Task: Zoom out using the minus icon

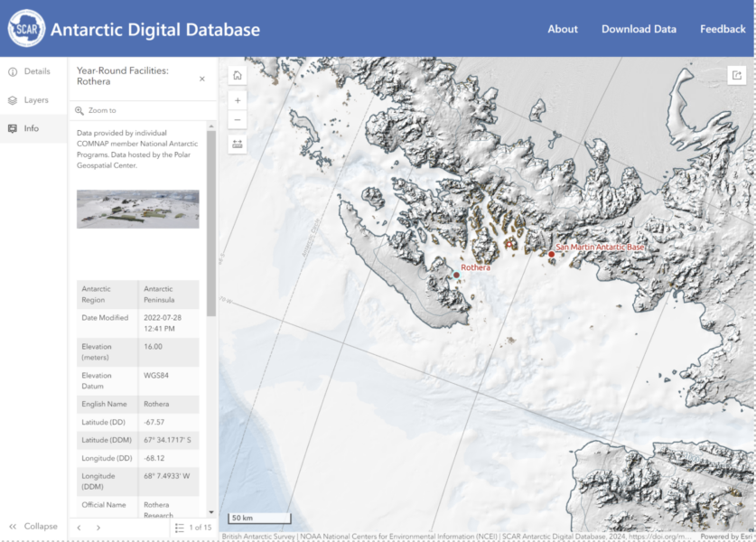Action: pos(238,119)
